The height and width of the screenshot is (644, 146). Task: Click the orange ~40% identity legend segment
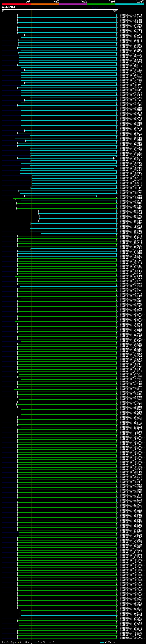[45, 4]
